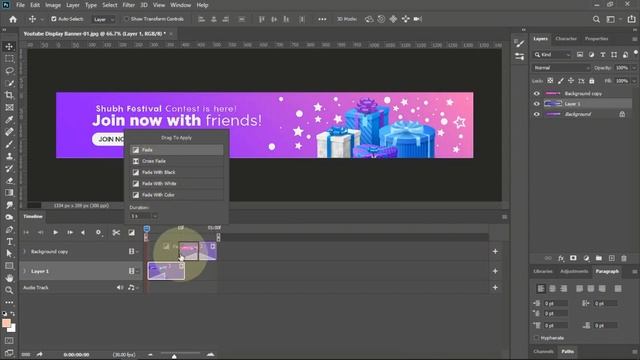640x360 pixels.
Task: Open the File menu
Action: [20, 5]
